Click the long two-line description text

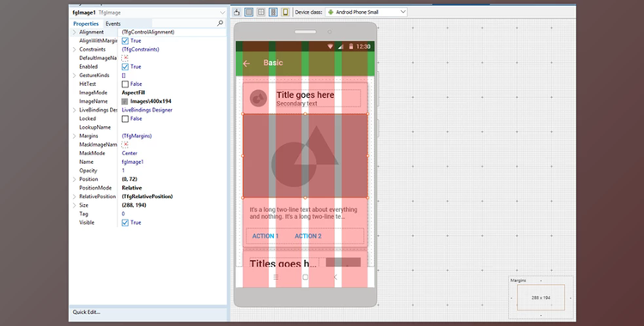303,213
